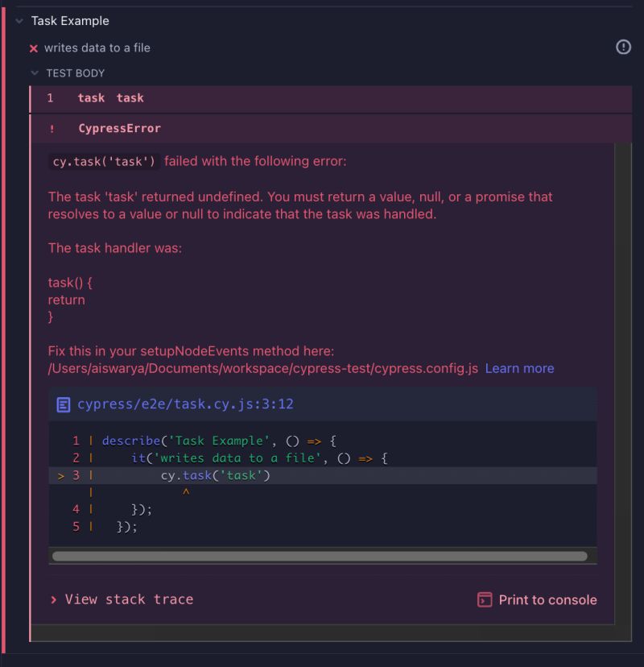Click the 'return' line in task handler
Screen dimensions: 644x667
[66, 300]
